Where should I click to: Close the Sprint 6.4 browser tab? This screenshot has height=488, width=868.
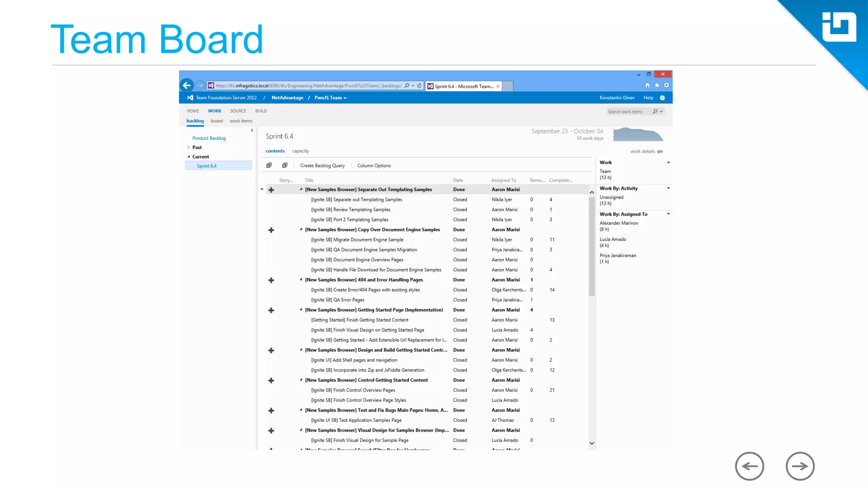[x=498, y=86]
